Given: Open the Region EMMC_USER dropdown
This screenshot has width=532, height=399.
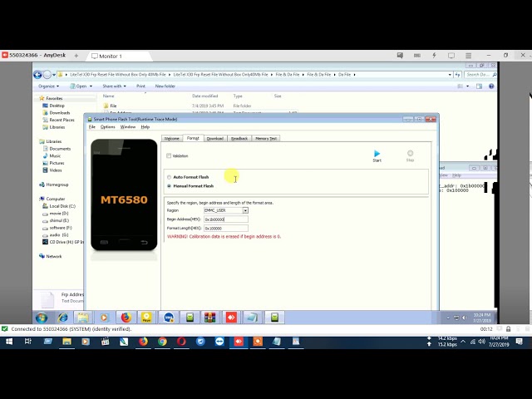Looking at the screenshot, I should tap(245, 210).
